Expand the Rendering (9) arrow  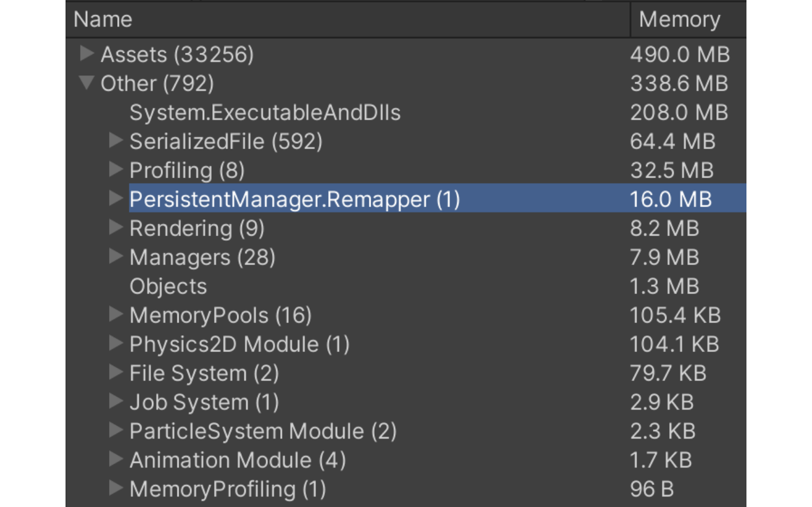click(115, 227)
